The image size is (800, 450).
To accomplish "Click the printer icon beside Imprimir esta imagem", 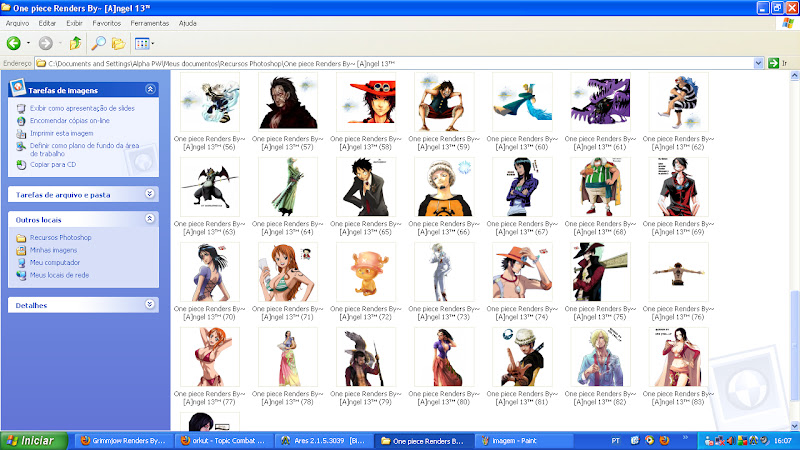I will [21, 134].
